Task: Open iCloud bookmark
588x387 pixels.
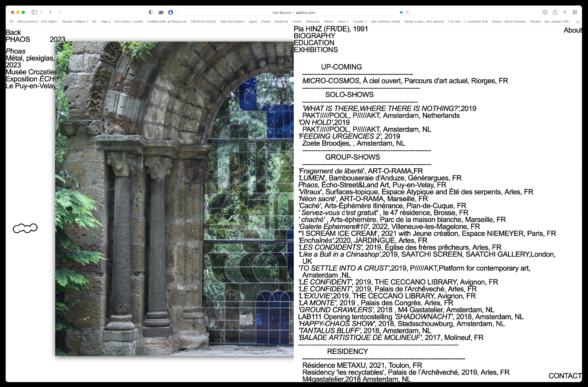Action: 266,22
